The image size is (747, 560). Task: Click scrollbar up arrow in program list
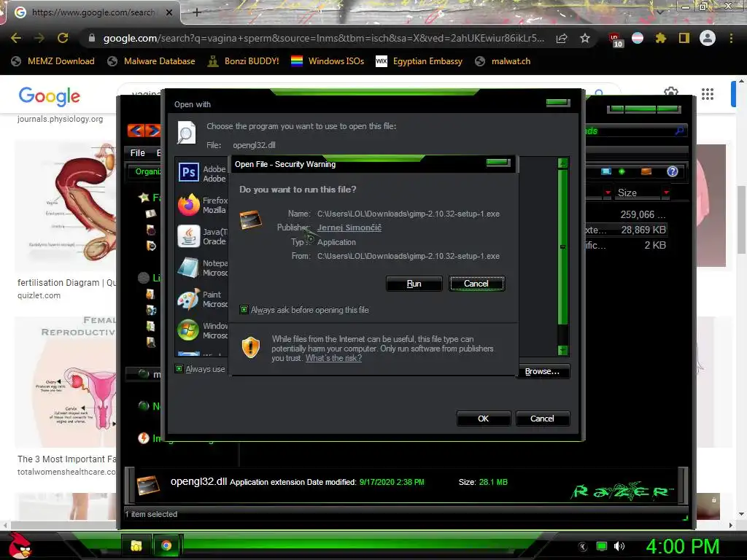click(x=562, y=163)
